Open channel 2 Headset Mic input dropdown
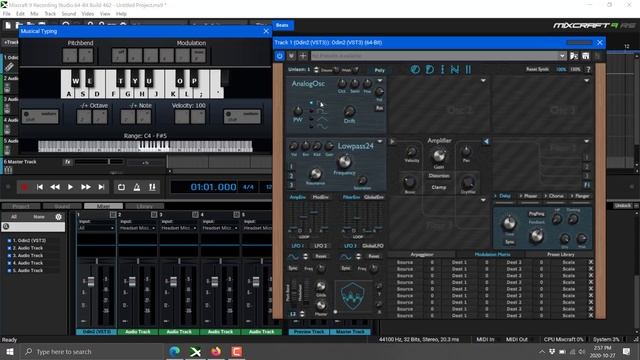 pos(137,228)
